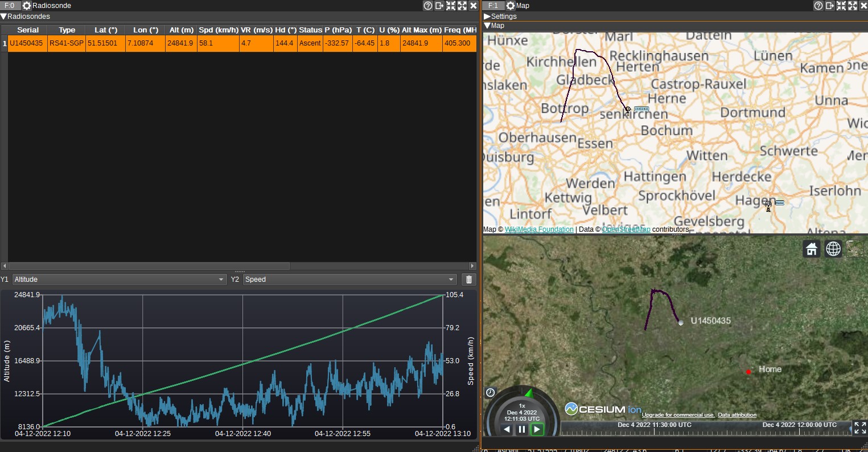Click the WikiMedia Foundation link

click(x=538, y=229)
